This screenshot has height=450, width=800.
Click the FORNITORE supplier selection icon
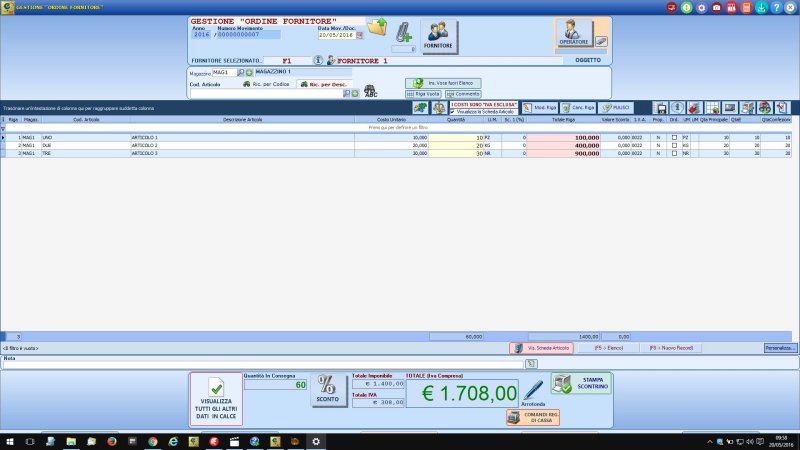pyautogui.click(x=438, y=35)
